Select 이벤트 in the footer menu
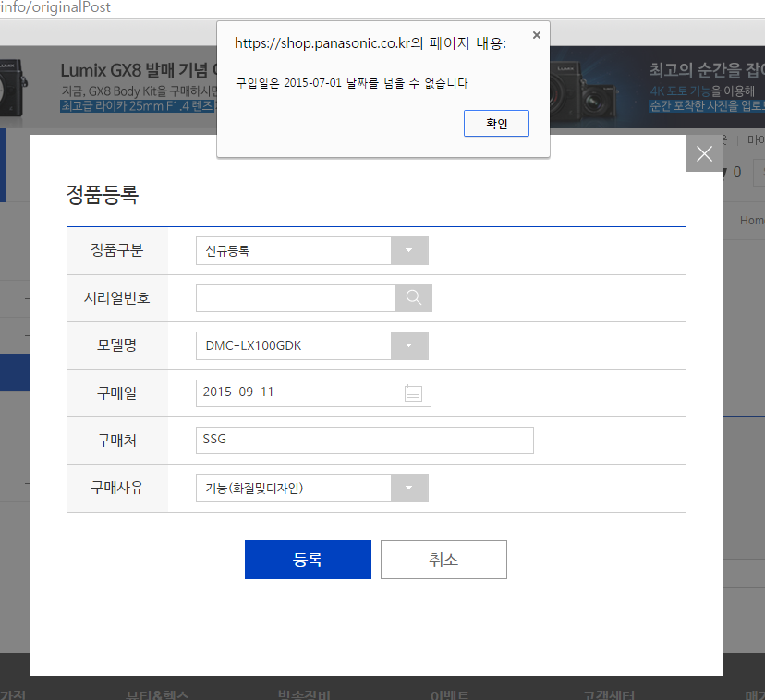The height and width of the screenshot is (700, 765). pos(449,694)
